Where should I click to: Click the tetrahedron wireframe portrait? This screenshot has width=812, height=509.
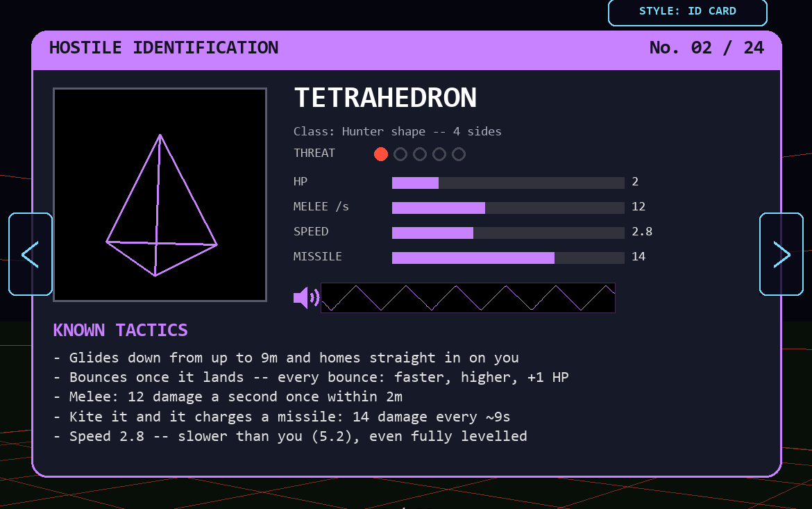tap(160, 195)
